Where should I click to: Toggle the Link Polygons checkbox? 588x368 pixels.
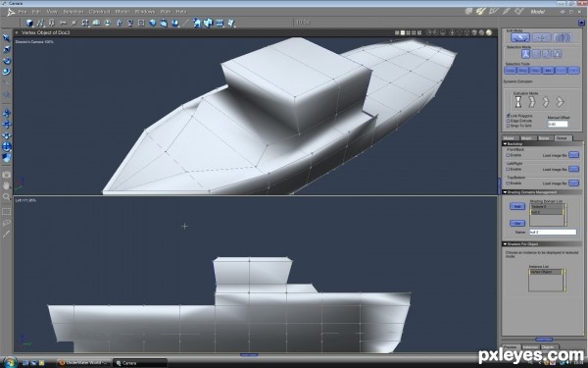coord(508,116)
